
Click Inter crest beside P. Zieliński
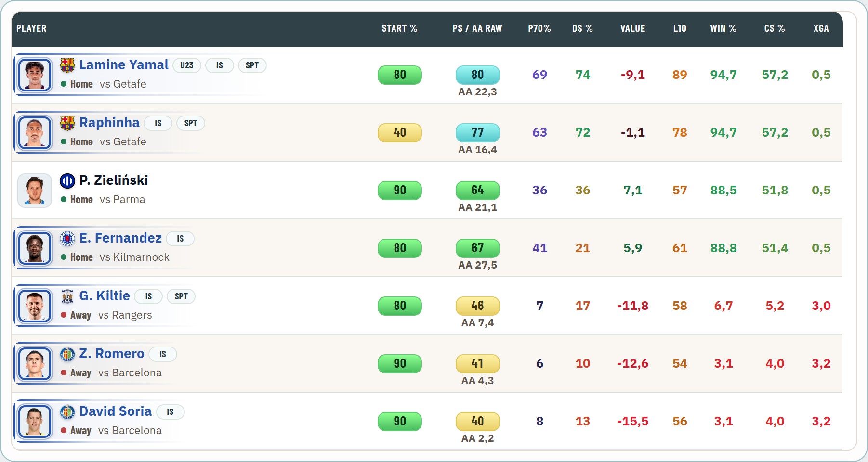(67, 180)
